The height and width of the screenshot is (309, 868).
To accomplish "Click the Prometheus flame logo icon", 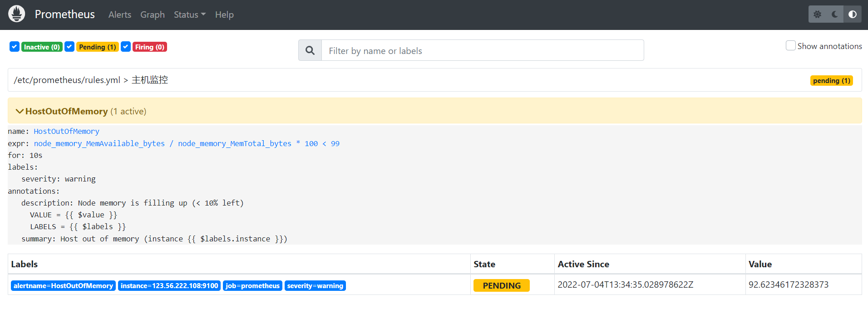I will tap(17, 14).
